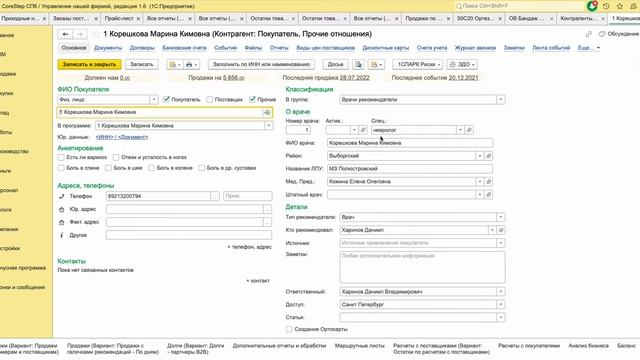Click the name parsing icon in customer name field
The width and height of the screenshot is (640, 360).
pos(267,112)
